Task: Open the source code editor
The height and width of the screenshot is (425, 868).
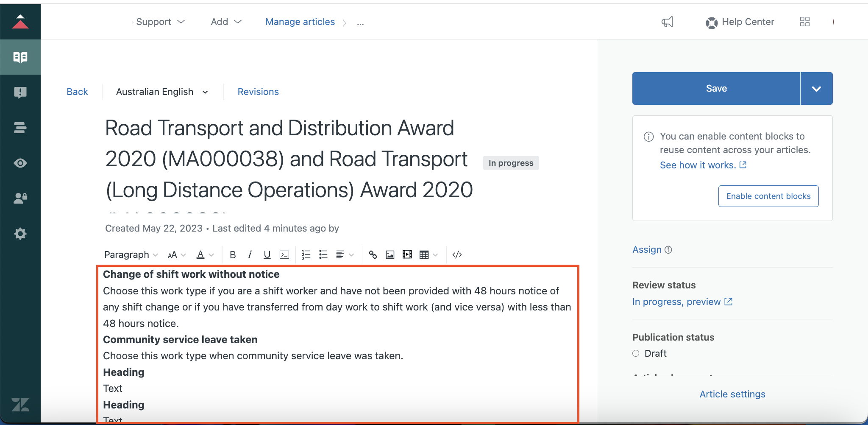Action: [457, 254]
